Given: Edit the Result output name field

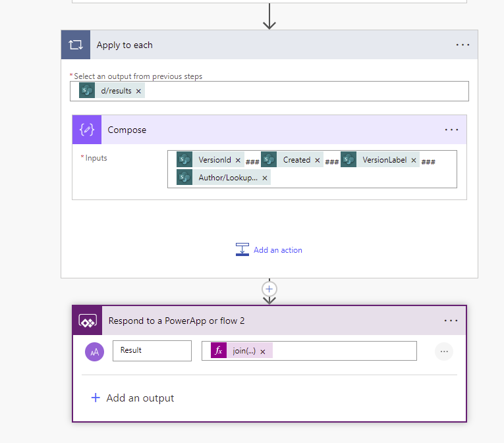Looking at the screenshot, I should 152,351.
